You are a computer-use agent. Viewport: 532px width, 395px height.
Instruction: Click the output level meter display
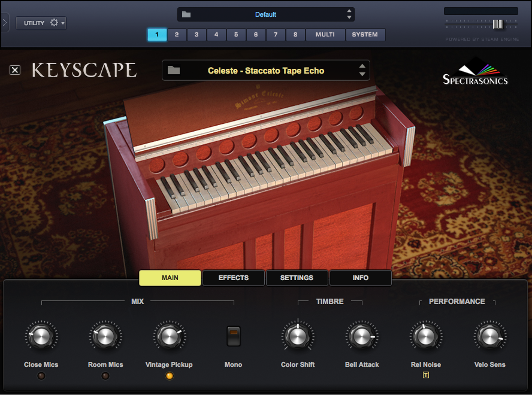[480, 11]
